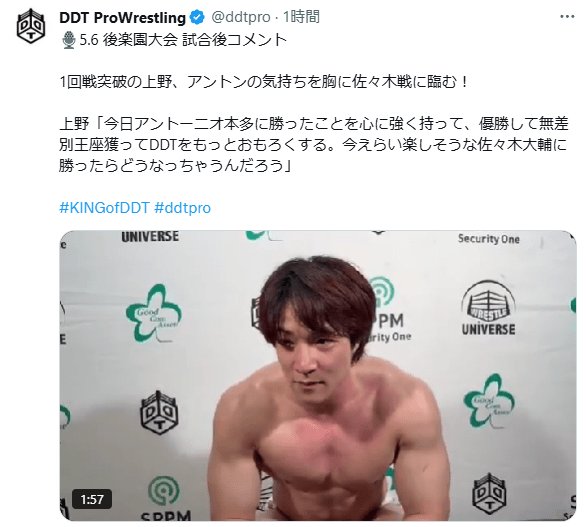Viewport: 588px width, 527px height.
Task: Click the Security One text in video
Action: pos(489,239)
